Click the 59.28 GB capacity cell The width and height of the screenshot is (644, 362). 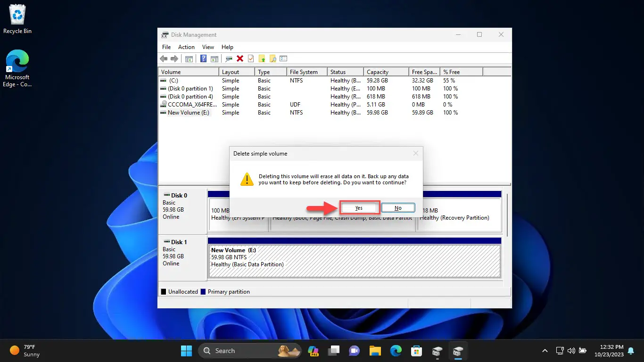[377, 81]
